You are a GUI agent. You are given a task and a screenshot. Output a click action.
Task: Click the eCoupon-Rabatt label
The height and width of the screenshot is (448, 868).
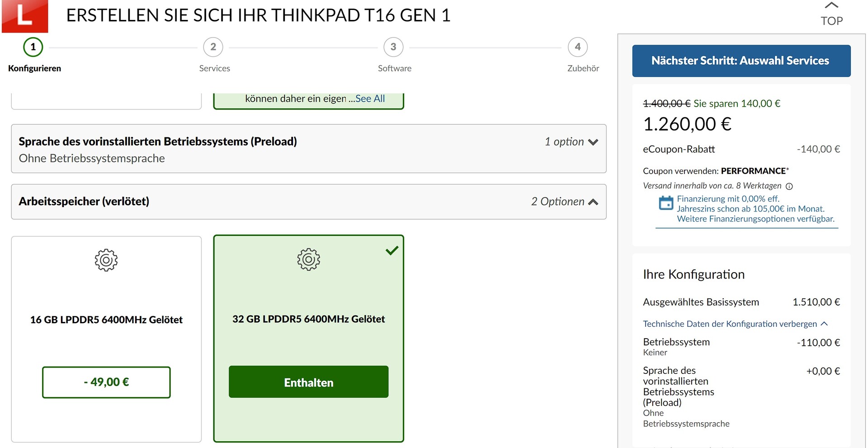679,149
